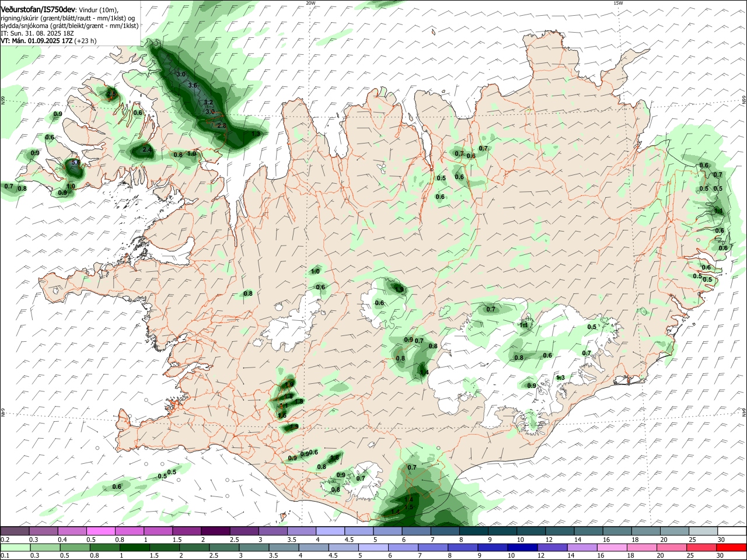Select the bright pink 0.5 swatch in the top legend row
The height and width of the screenshot is (560, 747).
(x=100, y=531)
